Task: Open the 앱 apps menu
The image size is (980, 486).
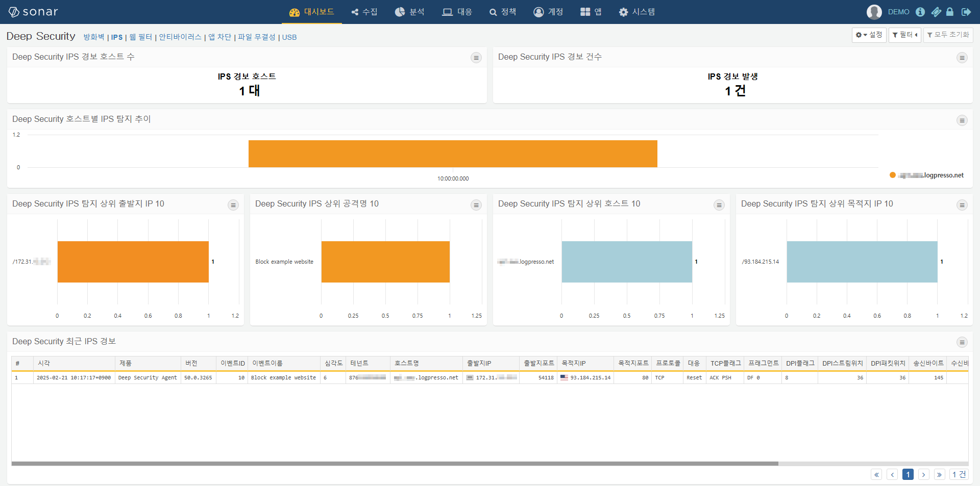Action: point(591,12)
